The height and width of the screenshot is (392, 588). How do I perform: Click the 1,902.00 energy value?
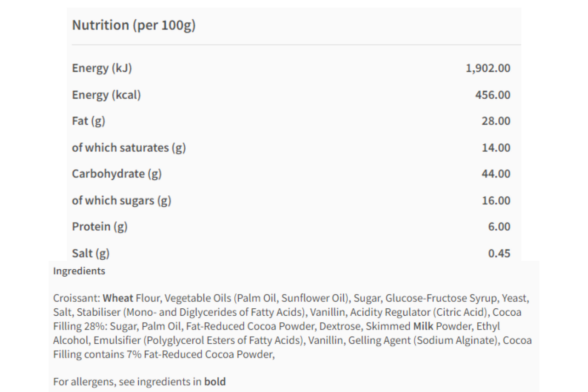pos(488,68)
